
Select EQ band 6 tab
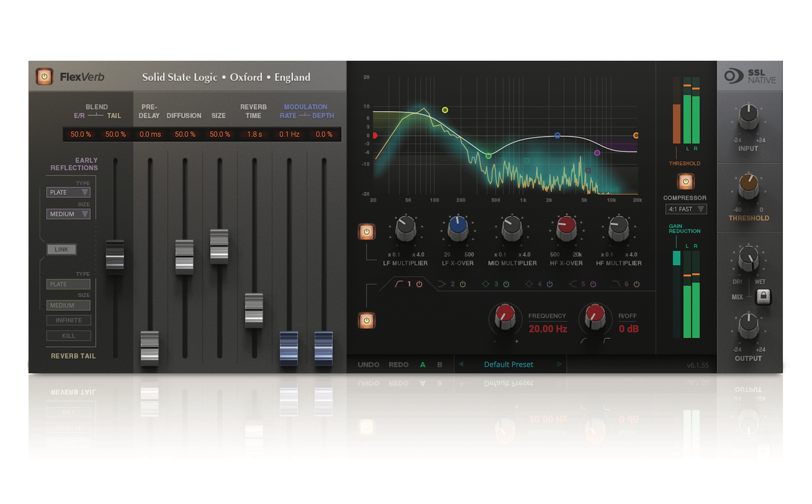click(x=626, y=284)
